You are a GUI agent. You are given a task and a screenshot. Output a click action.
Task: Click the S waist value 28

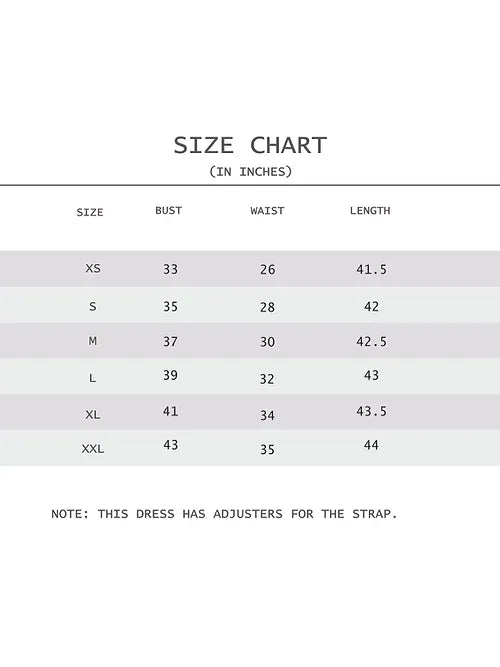click(x=267, y=307)
